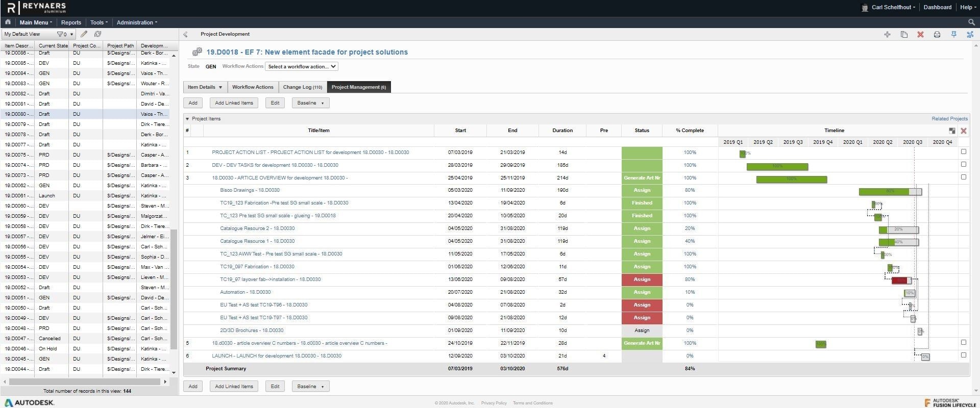
Task: Switch to the Change Log tab
Action: pyautogui.click(x=302, y=87)
